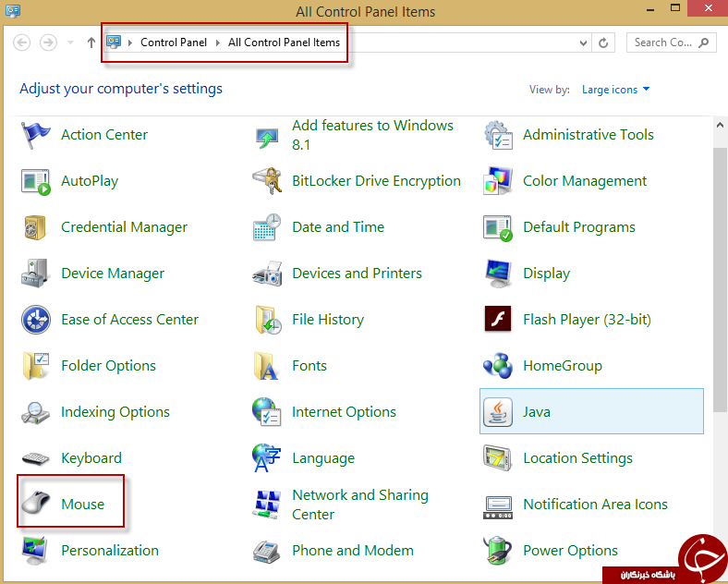Click the All Control Panel Items breadcrumb

284,43
